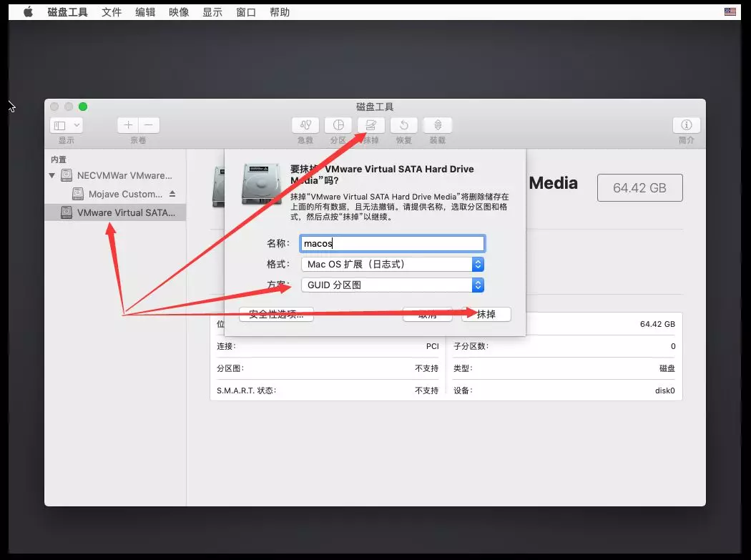
Task: Click the remove volume minus button
Action: (149, 125)
